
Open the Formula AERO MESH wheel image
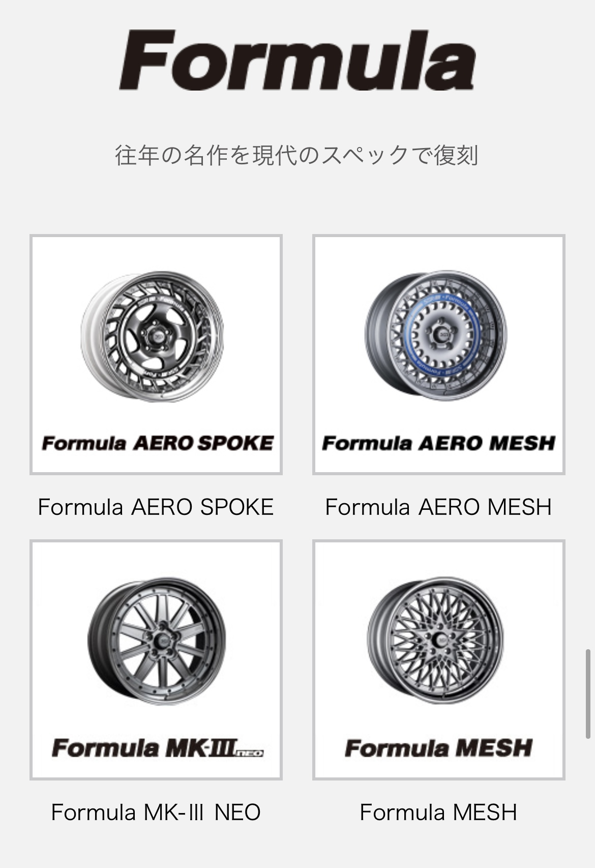[x=439, y=355]
